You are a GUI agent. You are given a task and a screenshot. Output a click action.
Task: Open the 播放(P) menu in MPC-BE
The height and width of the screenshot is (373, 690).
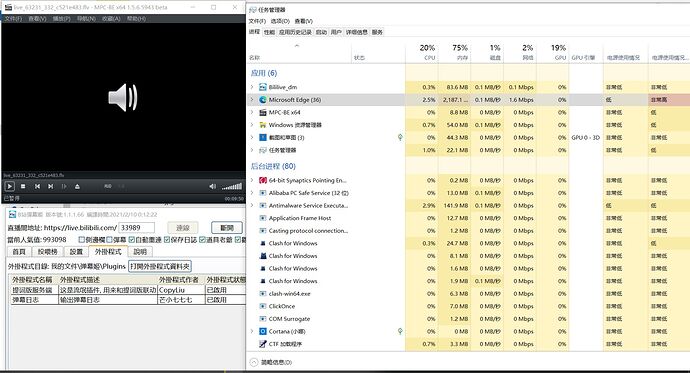[61, 19]
